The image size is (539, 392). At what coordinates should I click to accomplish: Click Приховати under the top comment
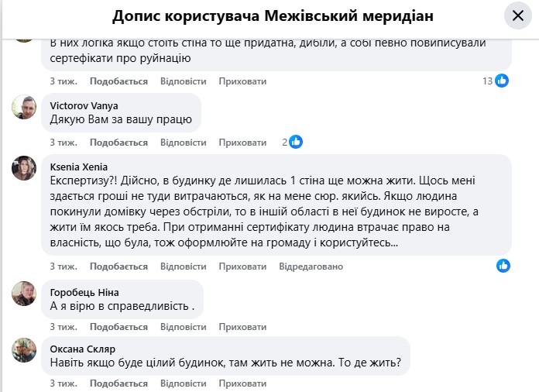[x=242, y=81]
